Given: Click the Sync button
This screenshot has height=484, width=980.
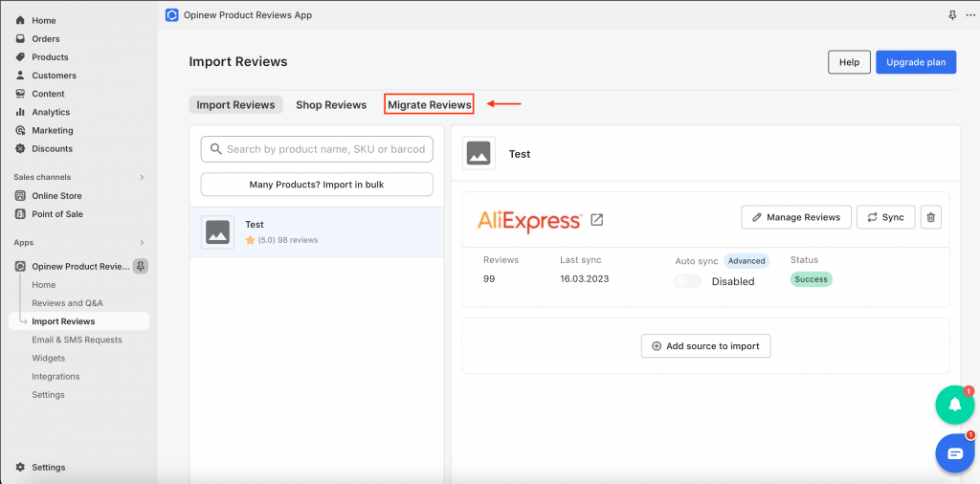Looking at the screenshot, I should [x=885, y=217].
